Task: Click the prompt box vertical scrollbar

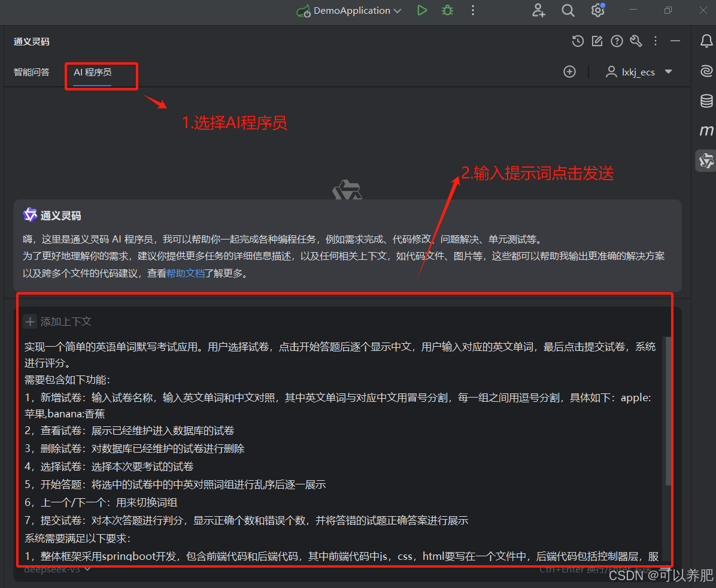Action: pos(669,411)
